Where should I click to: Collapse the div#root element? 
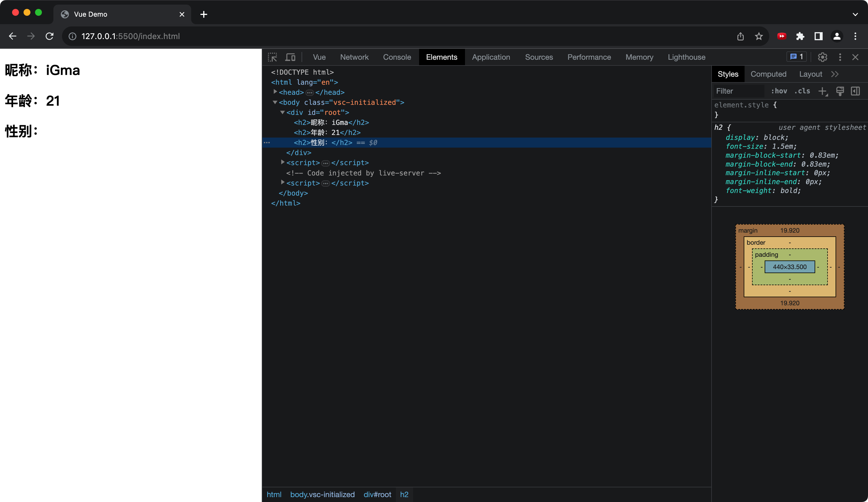pyautogui.click(x=282, y=112)
